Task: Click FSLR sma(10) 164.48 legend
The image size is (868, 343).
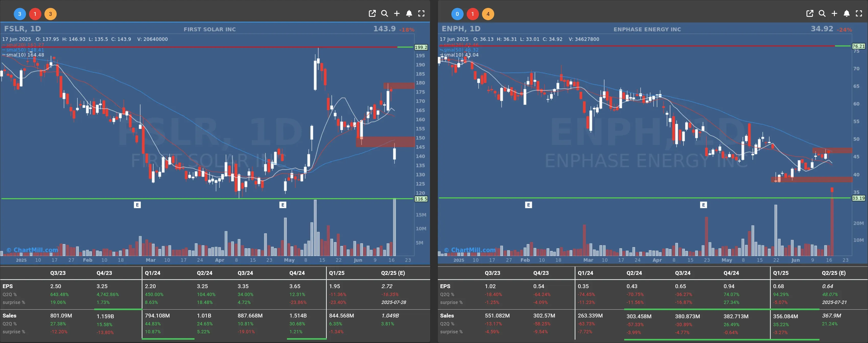Action: (x=23, y=55)
